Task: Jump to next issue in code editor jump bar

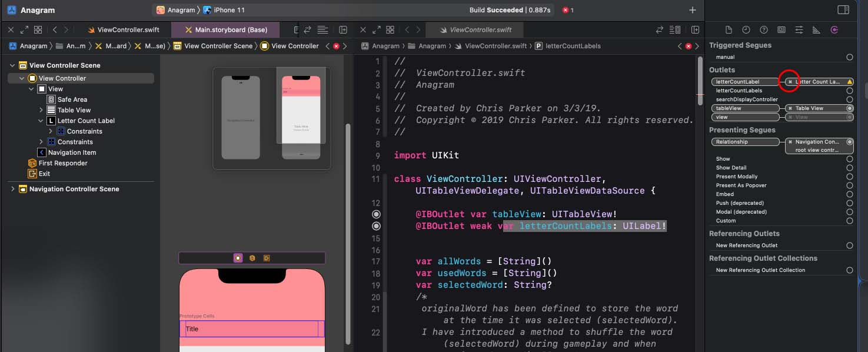Action: [x=699, y=46]
